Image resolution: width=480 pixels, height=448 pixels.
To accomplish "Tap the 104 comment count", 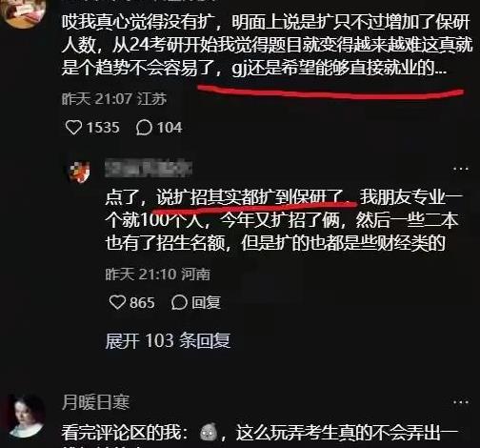I will tap(170, 128).
